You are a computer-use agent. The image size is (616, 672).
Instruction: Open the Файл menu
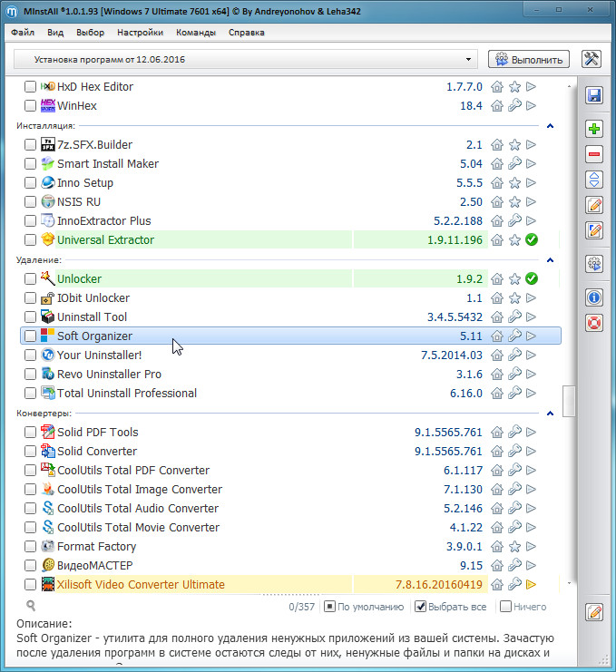pyautogui.click(x=23, y=33)
